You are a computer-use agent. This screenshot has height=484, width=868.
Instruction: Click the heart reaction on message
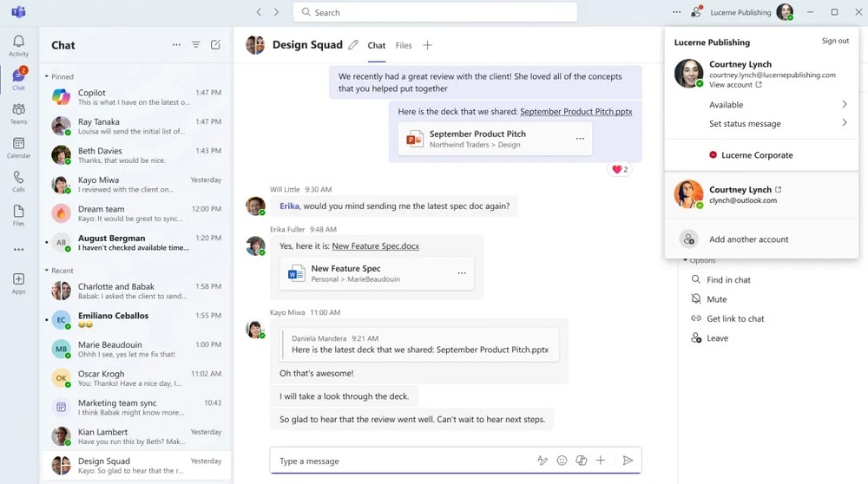(x=620, y=169)
